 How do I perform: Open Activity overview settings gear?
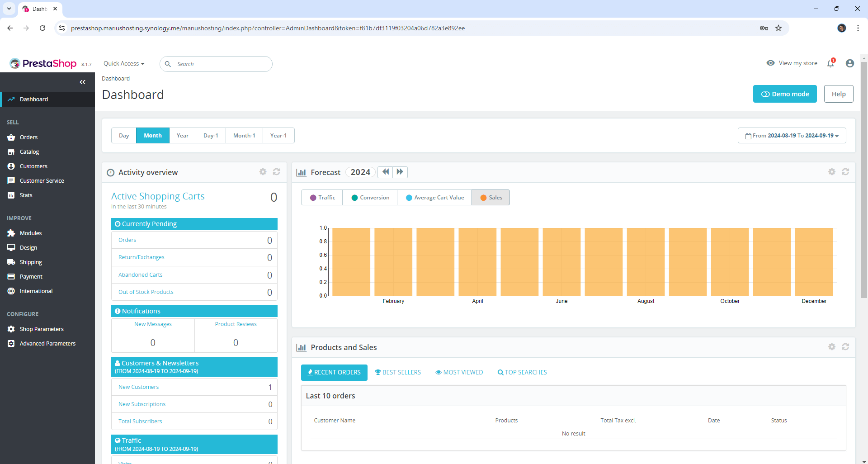[x=263, y=172]
